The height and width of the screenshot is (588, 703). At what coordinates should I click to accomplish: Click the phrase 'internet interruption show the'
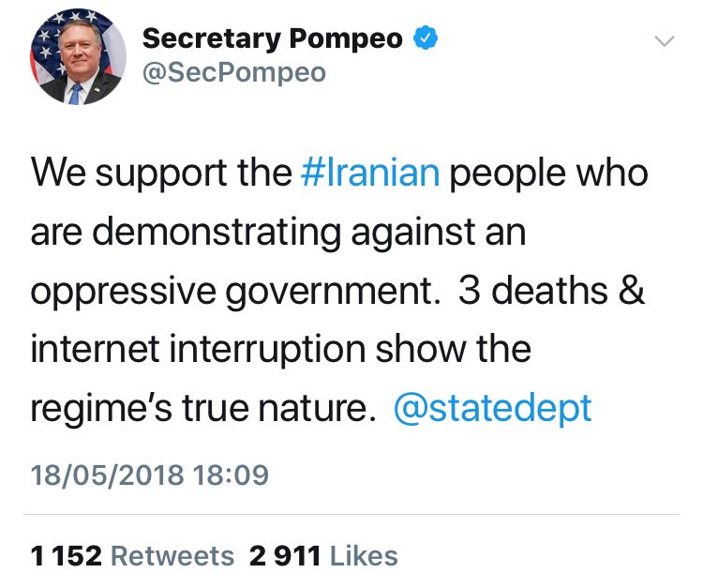(281, 350)
